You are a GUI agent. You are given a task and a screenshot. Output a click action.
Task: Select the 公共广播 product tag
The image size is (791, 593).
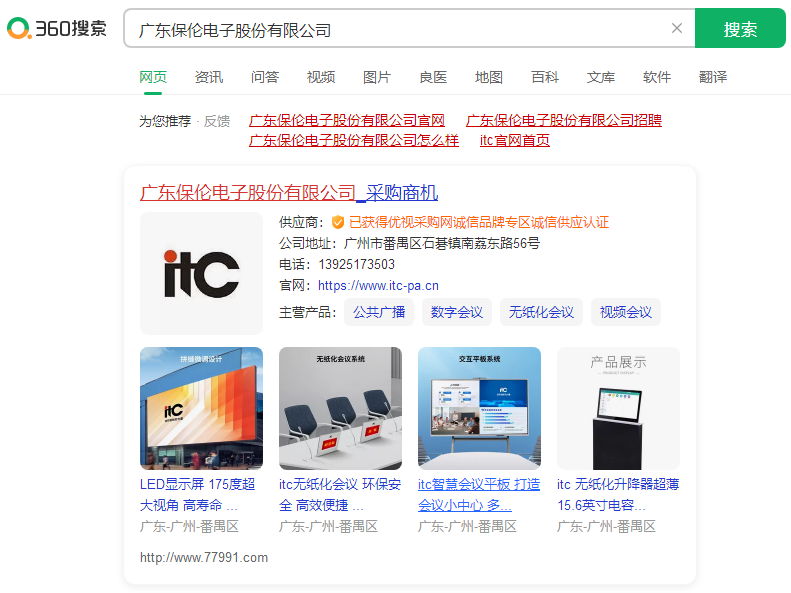379,312
